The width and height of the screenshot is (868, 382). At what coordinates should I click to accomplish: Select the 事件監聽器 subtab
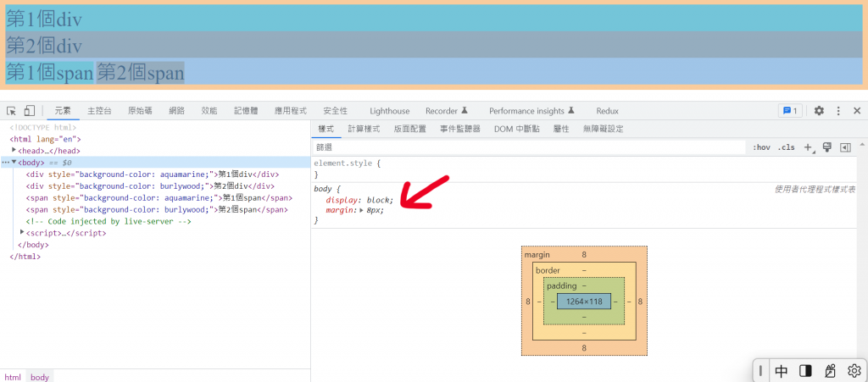[460, 129]
